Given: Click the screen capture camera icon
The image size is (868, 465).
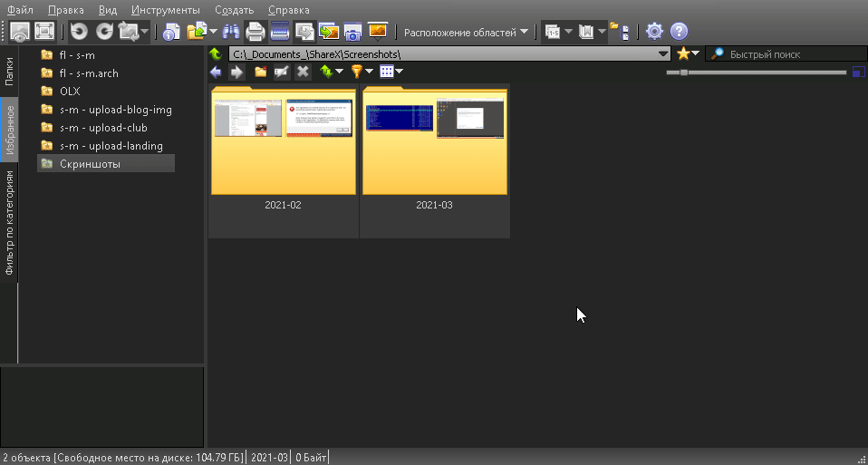Looking at the screenshot, I should [352, 32].
